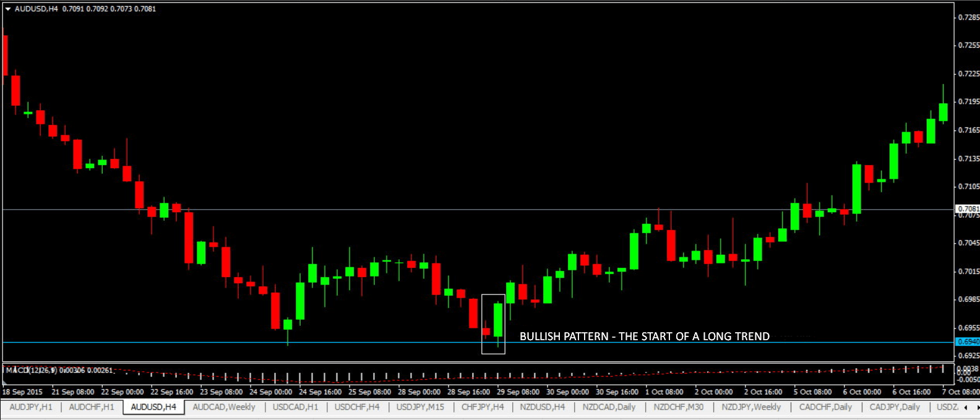The height and width of the screenshot is (420, 980).
Task: Open the AUDCHF,H1 chart tab
Action: pos(92,407)
